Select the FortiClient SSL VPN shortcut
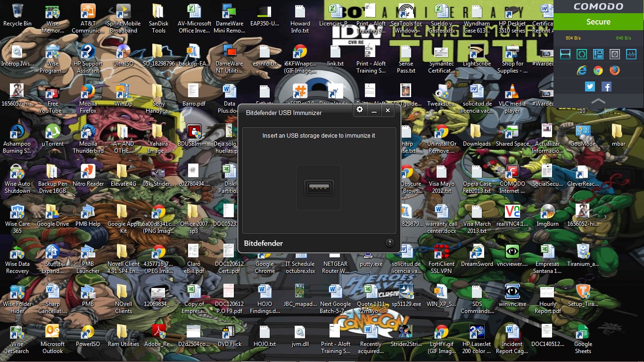This screenshot has width=644, height=362. coord(442,259)
